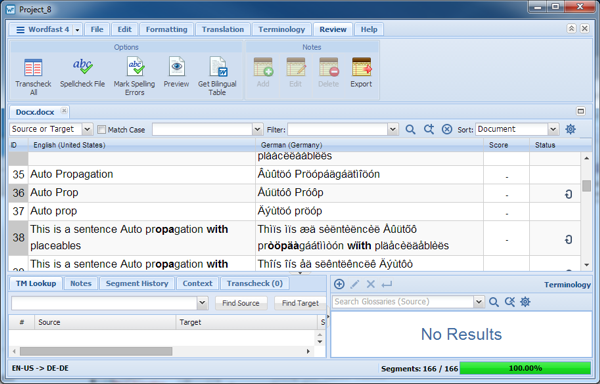Click the TM Lookup search field
The width and height of the screenshot is (600, 384).
104,303
